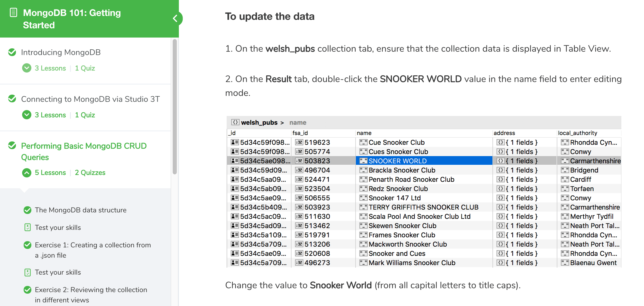Open Exercise 2: Reviewing the collection lesson

point(91,295)
